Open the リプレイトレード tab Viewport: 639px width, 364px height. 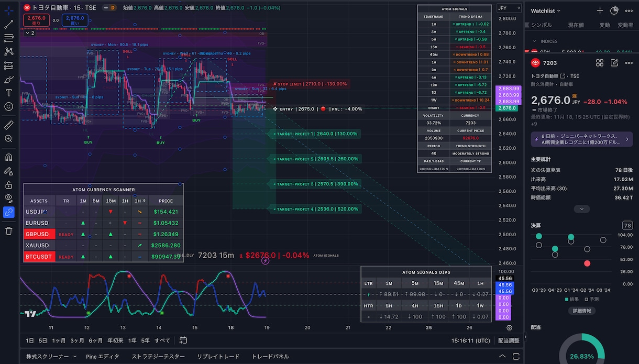point(218,356)
